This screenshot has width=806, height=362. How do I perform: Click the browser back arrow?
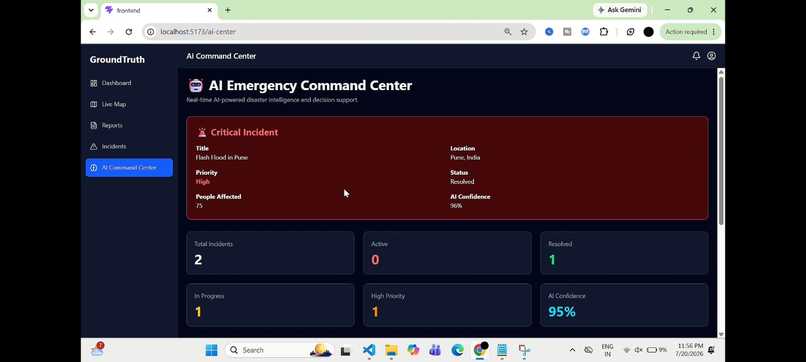click(x=93, y=32)
